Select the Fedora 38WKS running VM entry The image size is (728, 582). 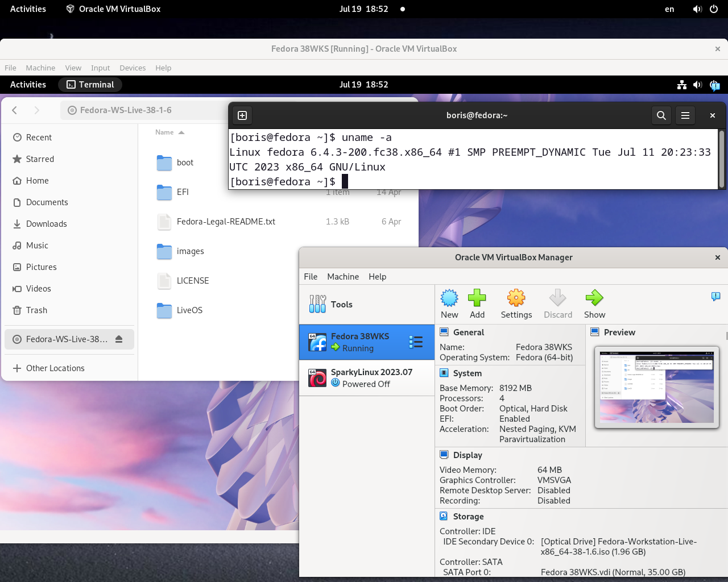pos(367,342)
